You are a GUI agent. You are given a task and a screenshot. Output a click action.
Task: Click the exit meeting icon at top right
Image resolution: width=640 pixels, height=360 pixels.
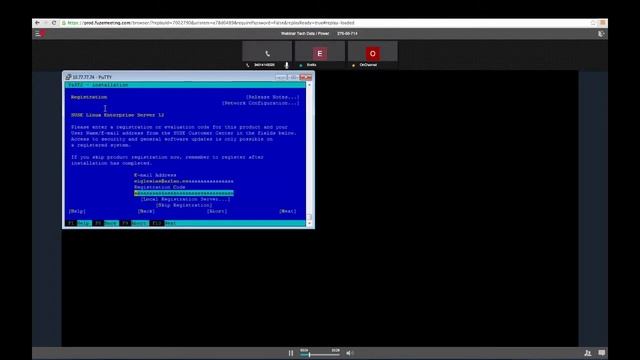click(601, 34)
